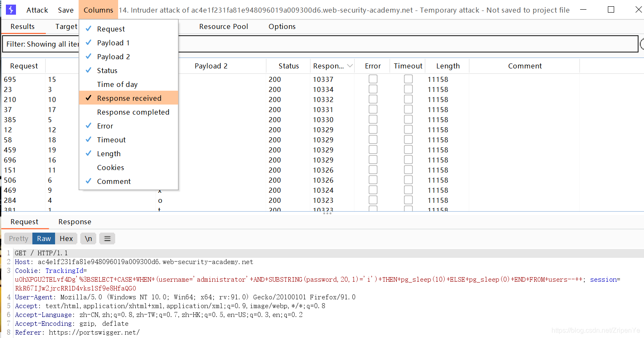Select the Pretty view button

18,238
